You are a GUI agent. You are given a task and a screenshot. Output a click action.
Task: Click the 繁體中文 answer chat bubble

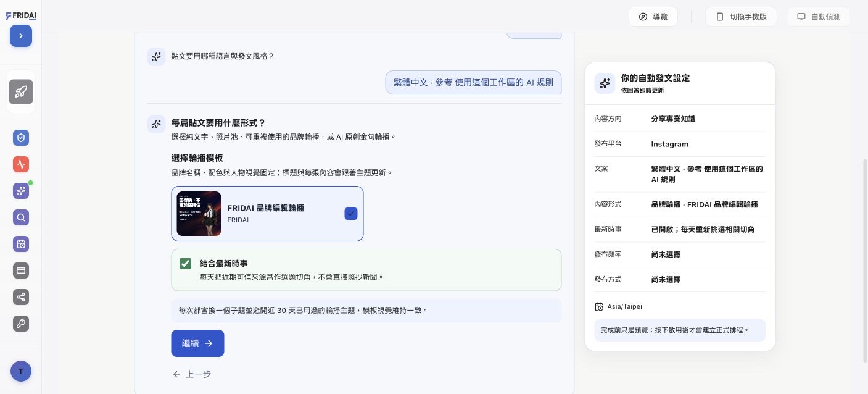pos(473,82)
